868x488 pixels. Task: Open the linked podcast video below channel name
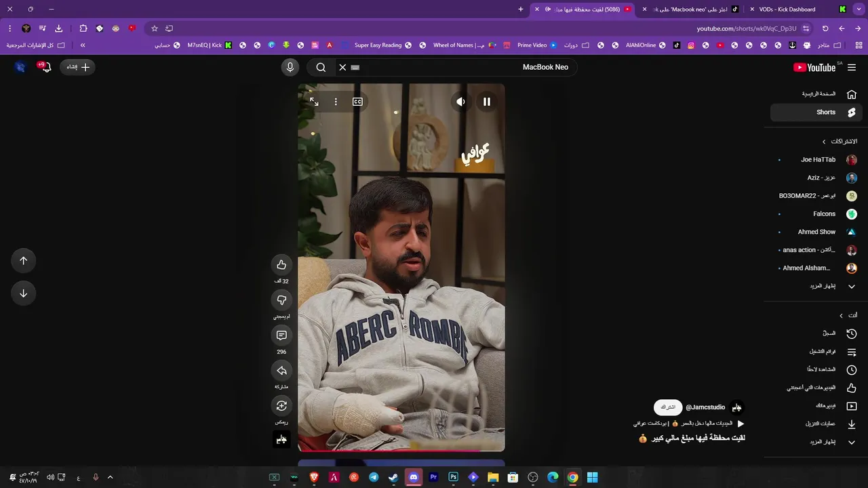point(688,424)
